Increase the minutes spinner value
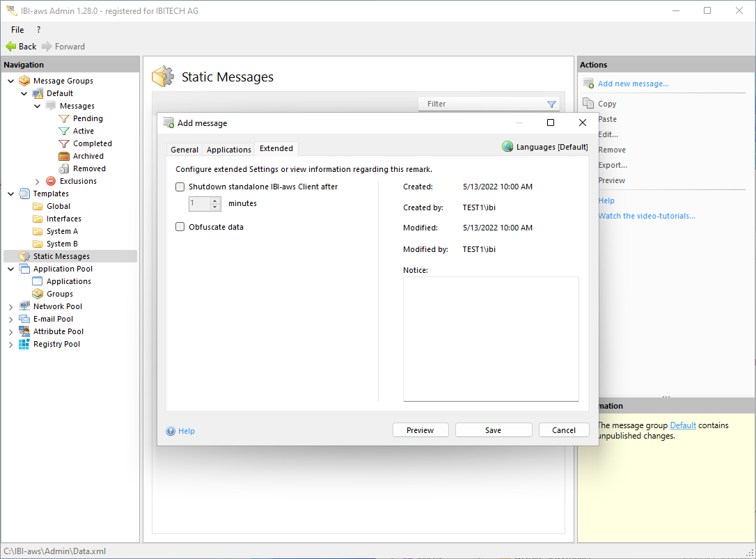This screenshot has height=559, width=756. pos(215,200)
